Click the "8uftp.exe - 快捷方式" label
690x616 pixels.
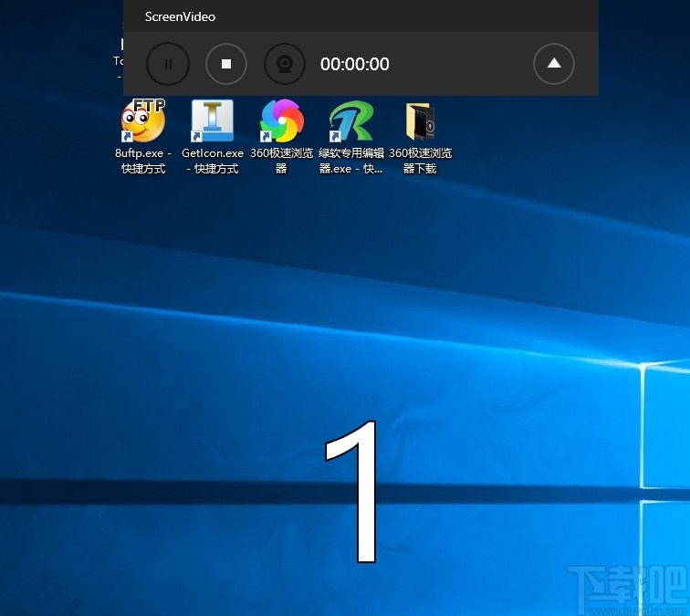click(143, 161)
